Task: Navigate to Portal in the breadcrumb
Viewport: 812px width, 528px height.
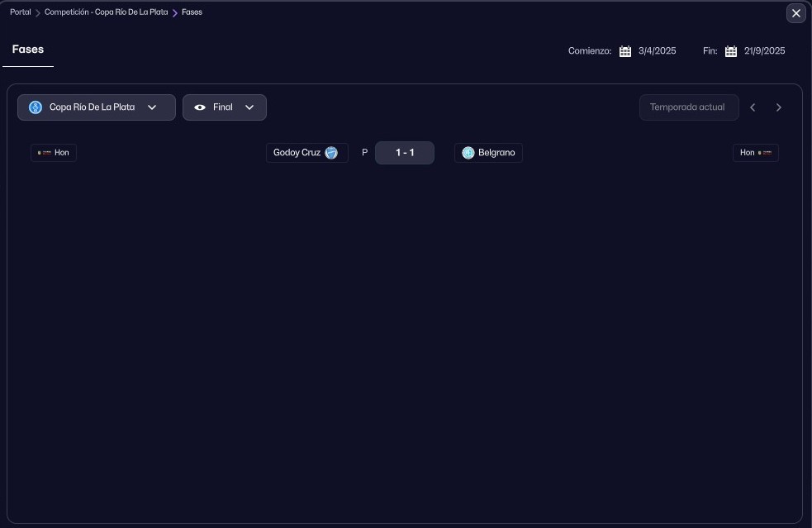Action: [21, 12]
